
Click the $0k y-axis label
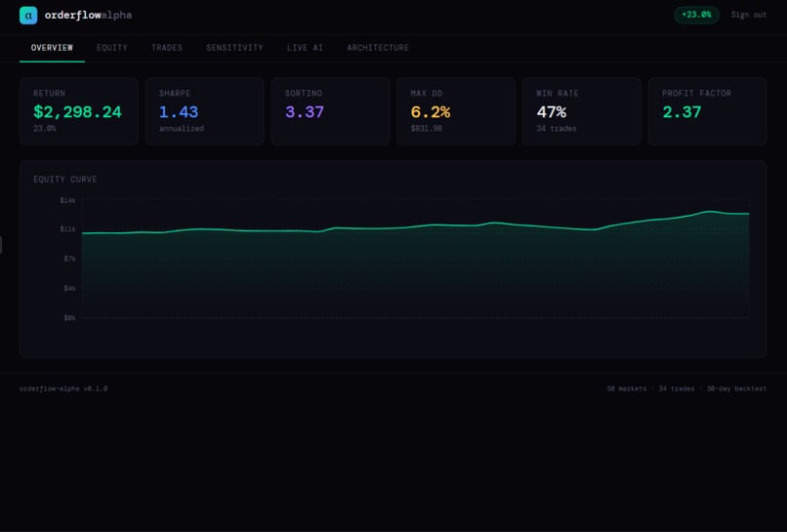(69, 317)
